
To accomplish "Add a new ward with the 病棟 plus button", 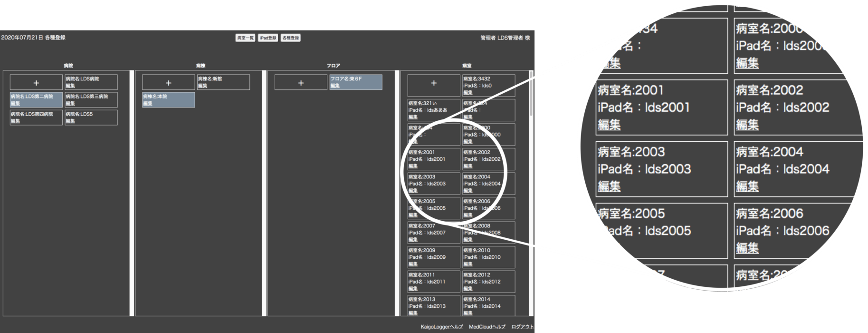I will pyautogui.click(x=168, y=83).
